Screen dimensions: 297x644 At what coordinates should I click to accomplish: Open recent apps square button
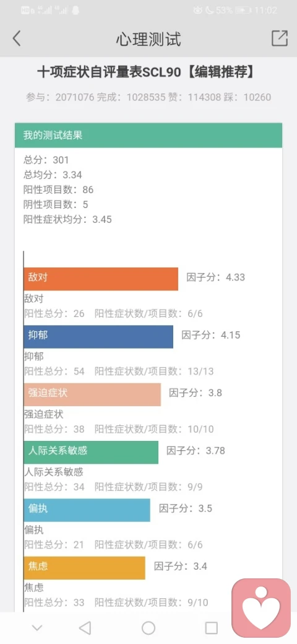click(x=211, y=628)
